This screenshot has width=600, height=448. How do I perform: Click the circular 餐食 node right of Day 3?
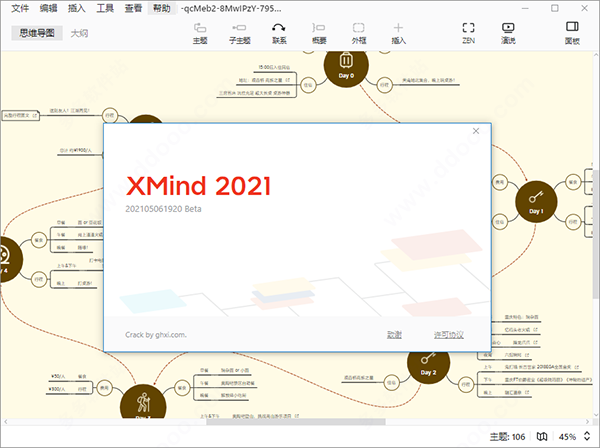point(182,388)
